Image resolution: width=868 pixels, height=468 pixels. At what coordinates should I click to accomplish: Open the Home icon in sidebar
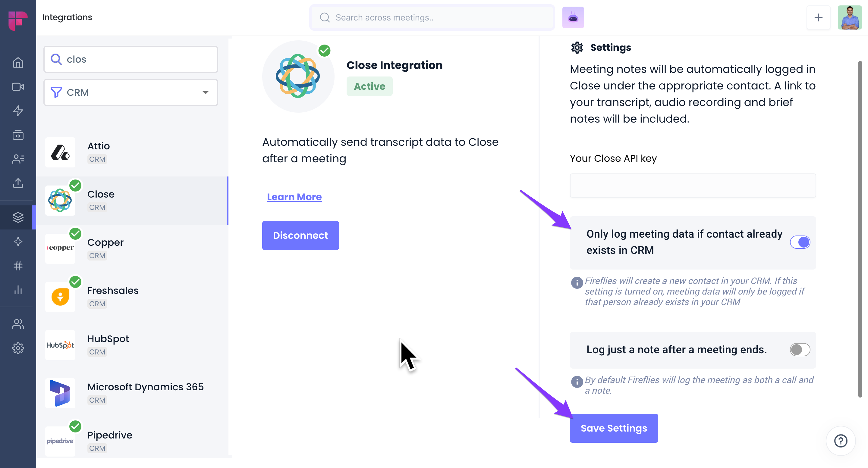tap(18, 63)
